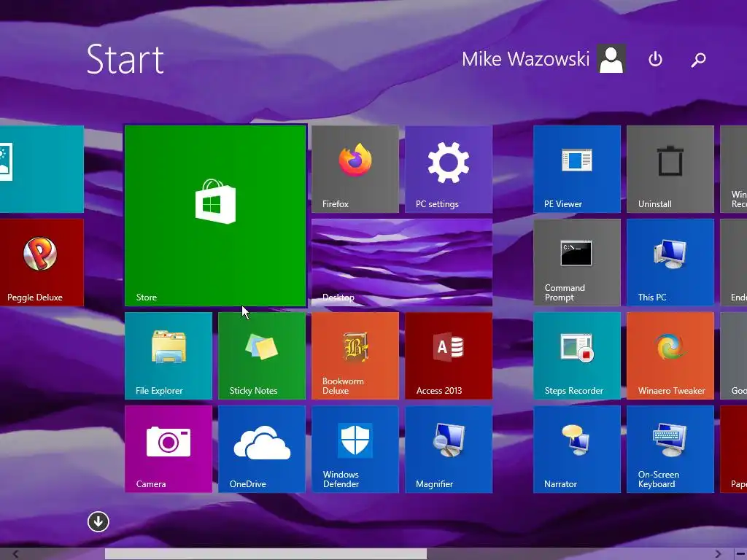
Task: Open the Photos tile at left edge
Action: point(42,169)
